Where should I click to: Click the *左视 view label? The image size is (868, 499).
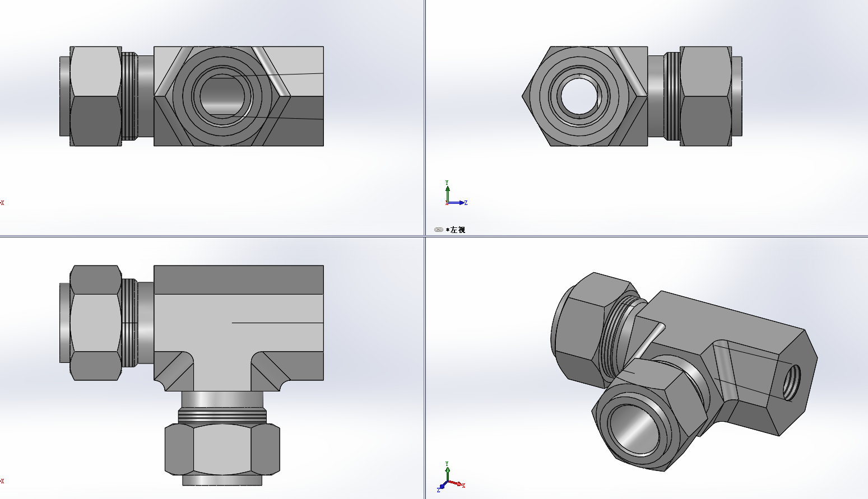click(x=456, y=230)
